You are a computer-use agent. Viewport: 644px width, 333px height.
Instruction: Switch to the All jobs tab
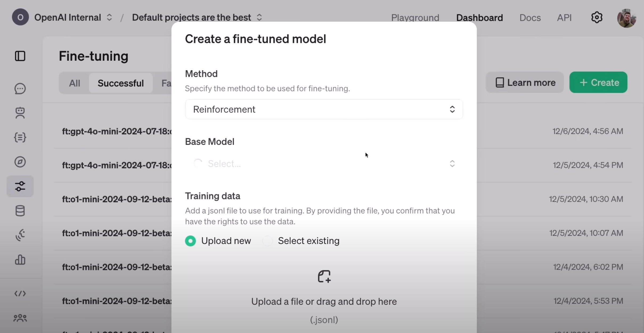75,83
